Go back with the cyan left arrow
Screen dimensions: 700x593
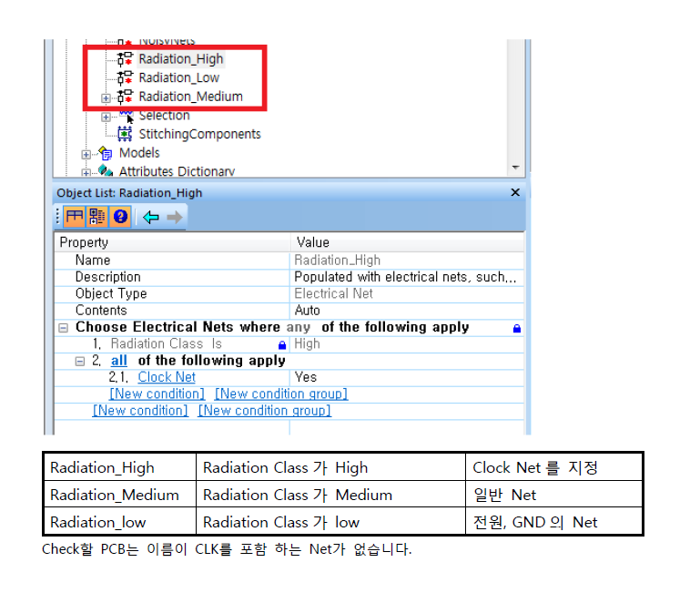click(151, 217)
